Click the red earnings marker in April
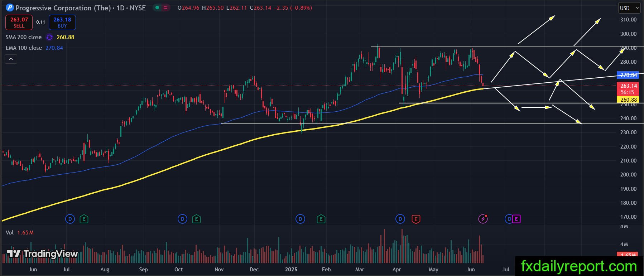This screenshot has width=644, height=276. coord(416,219)
